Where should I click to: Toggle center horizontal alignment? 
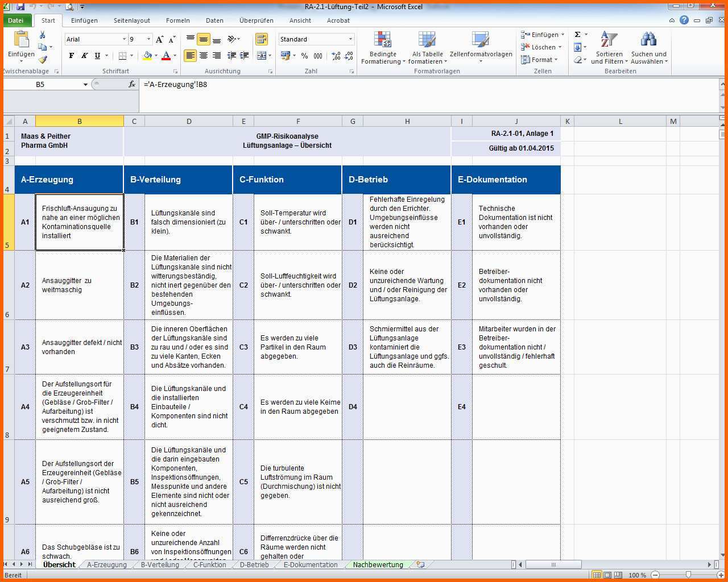tap(204, 56)
